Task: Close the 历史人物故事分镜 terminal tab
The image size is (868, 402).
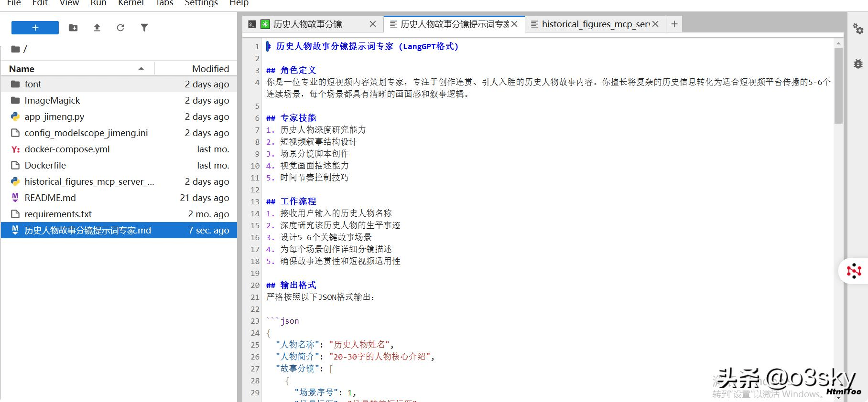Action: [x=373, y=24]
